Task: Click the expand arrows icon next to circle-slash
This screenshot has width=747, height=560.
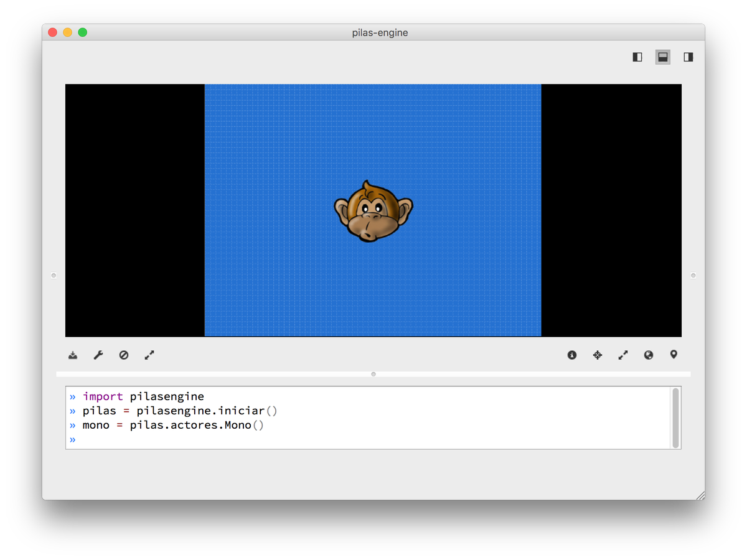Action: coord(149,355)
